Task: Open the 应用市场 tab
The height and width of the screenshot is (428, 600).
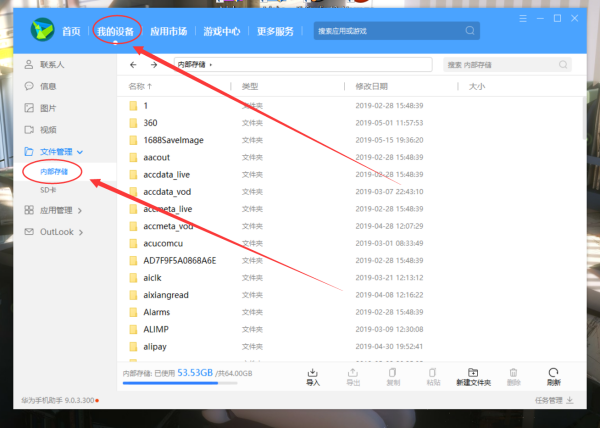Action: [168, 31]
